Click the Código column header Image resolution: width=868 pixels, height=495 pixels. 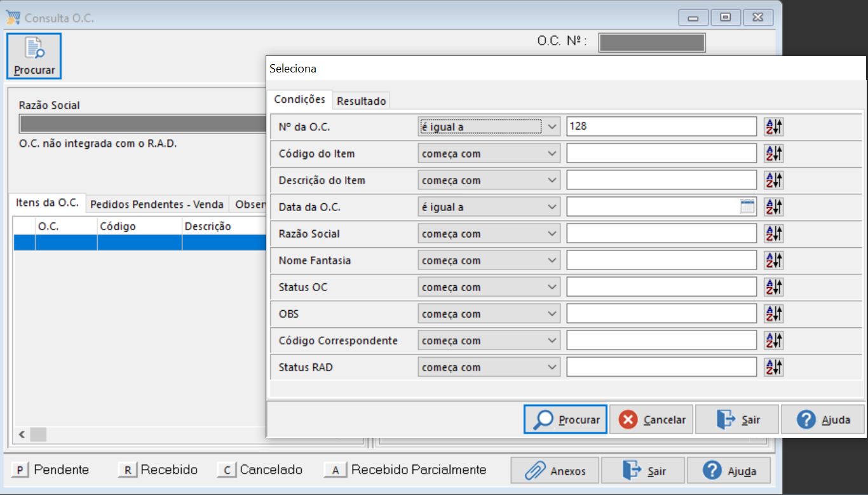point(139,226)
